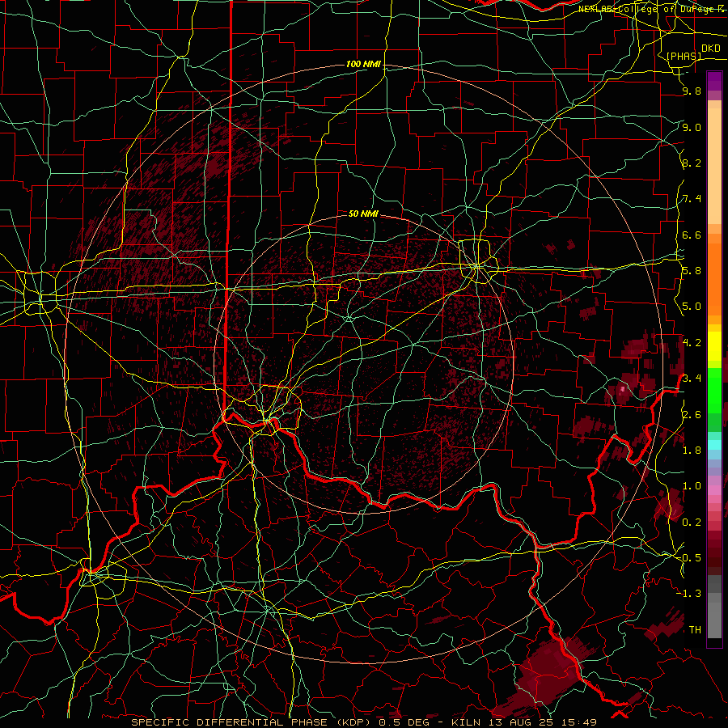Click the 0.2 scale value
Image resolution: width=728 pixels, height=728 pixels.
(x=692, y=523)
